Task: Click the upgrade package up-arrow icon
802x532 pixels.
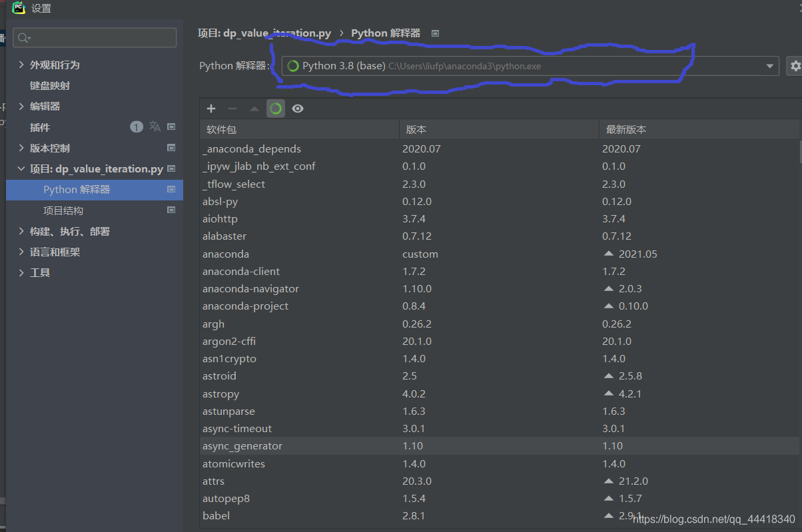Action: pyautogui.click(x=254, y=109)
